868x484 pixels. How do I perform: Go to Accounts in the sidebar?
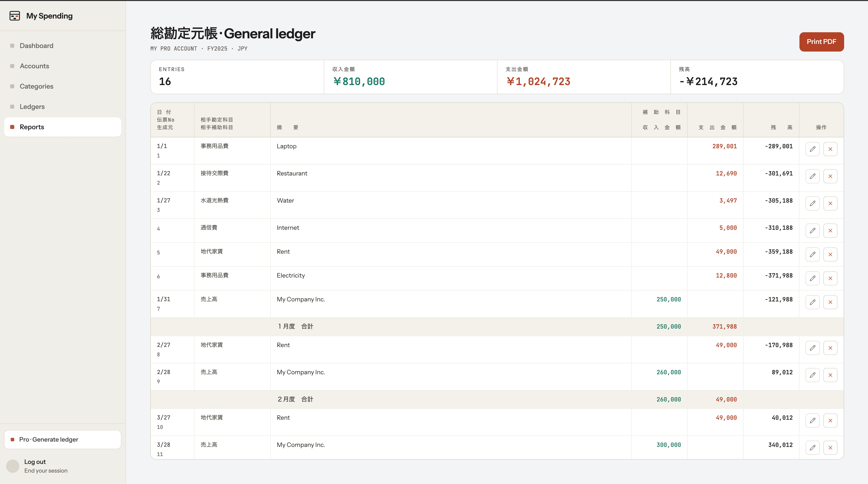(x=63, y=66)
